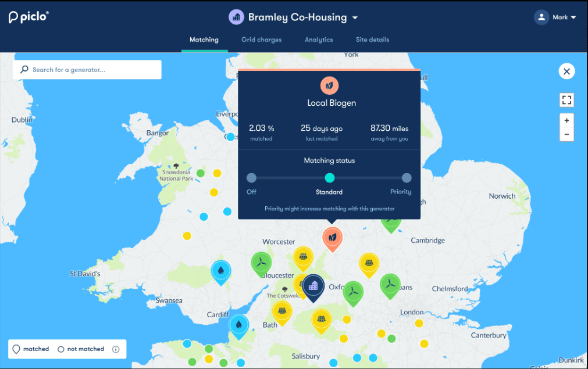Click the not matched legend indicator

tap(60, 349)
